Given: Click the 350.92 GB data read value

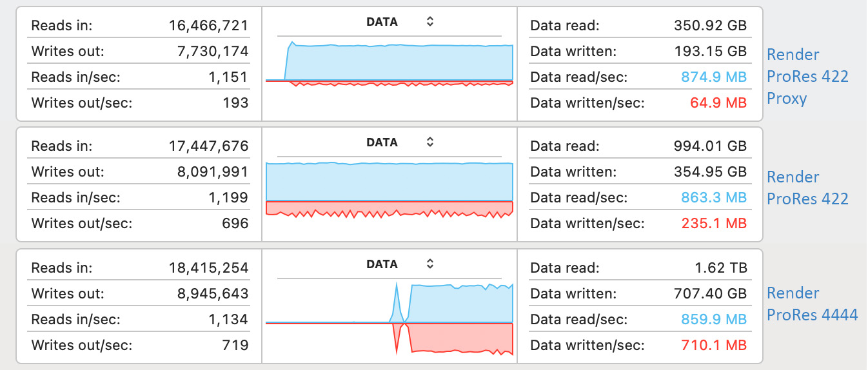Looking at the screenshot, I should [709, 26].
